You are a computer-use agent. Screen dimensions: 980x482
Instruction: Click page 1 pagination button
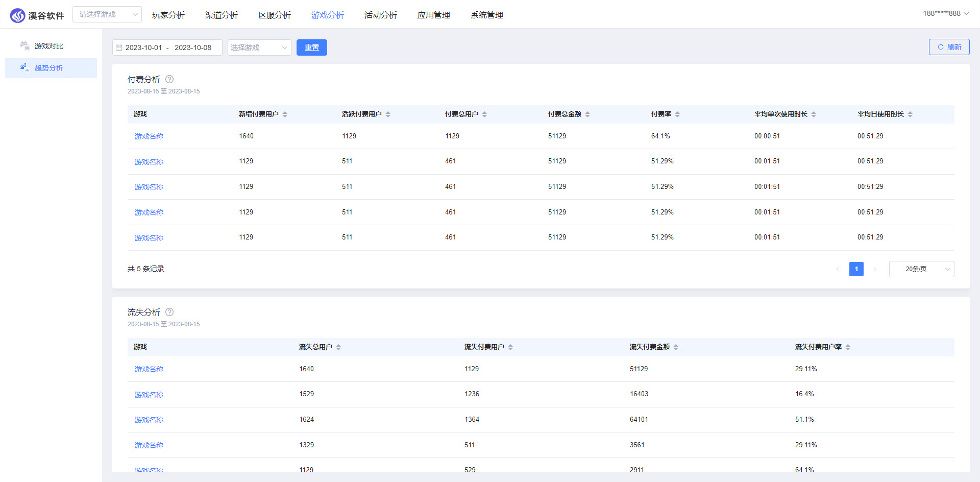(x=856, y=269)
